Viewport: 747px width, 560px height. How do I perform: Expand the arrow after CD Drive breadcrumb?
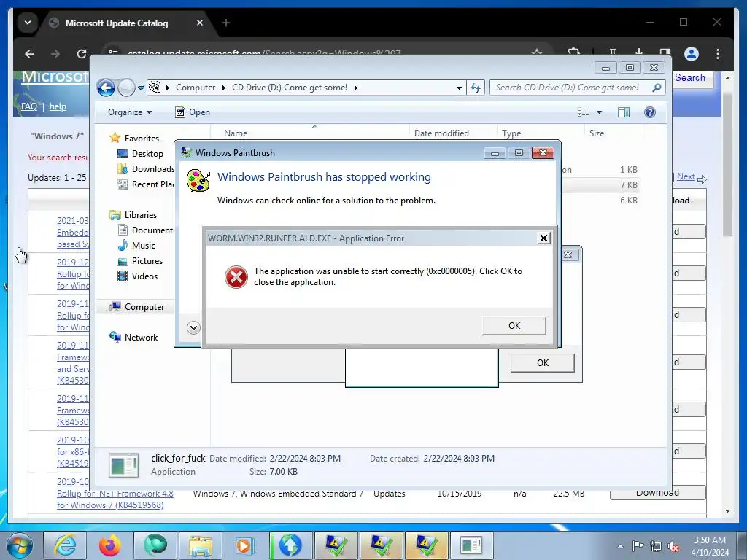click(x=355, y=87)
